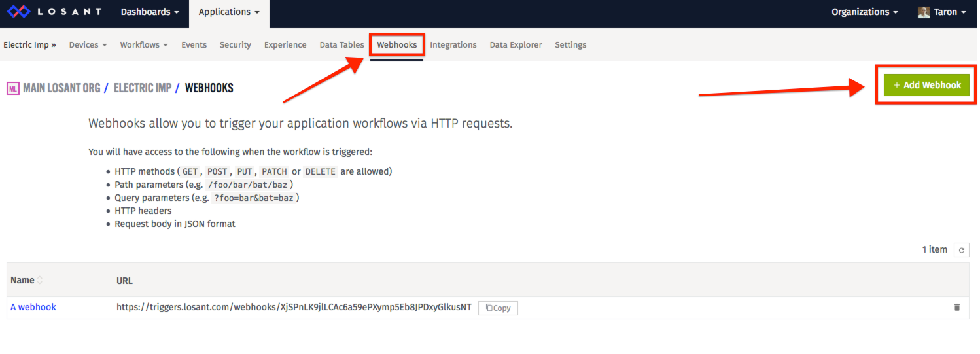This screenshot has height=354, width=980.
Task: Switch to the Experience tab
Action: pos(285,45)
